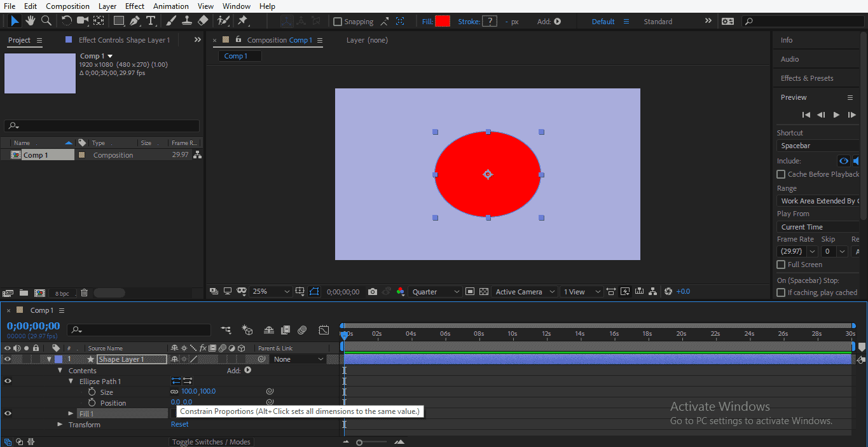
Task: Enable the Full Screen checkbox
Action: click(781, 265)
